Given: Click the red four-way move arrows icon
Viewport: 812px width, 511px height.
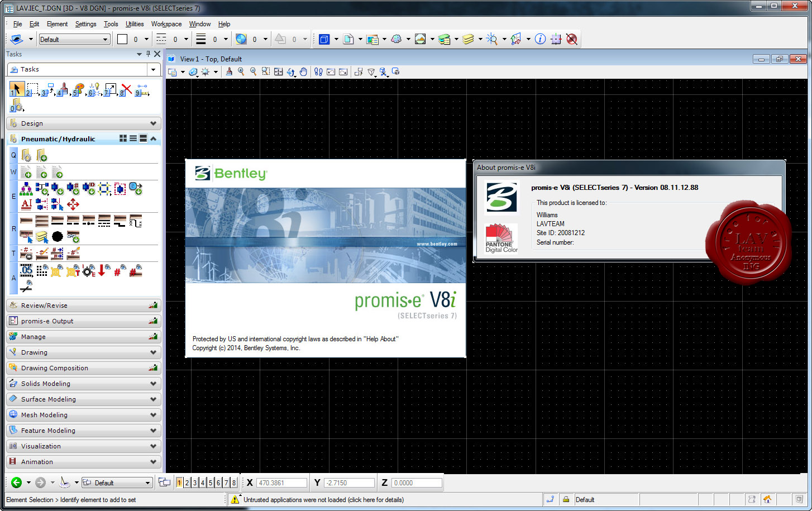Looking at the screenshot, I should coord(73,204).
